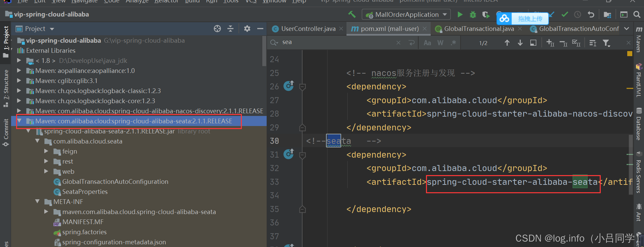Go to previous search occurrence
Image resolution: width=644 pixels, height=247 pixels.
[507, 43]
